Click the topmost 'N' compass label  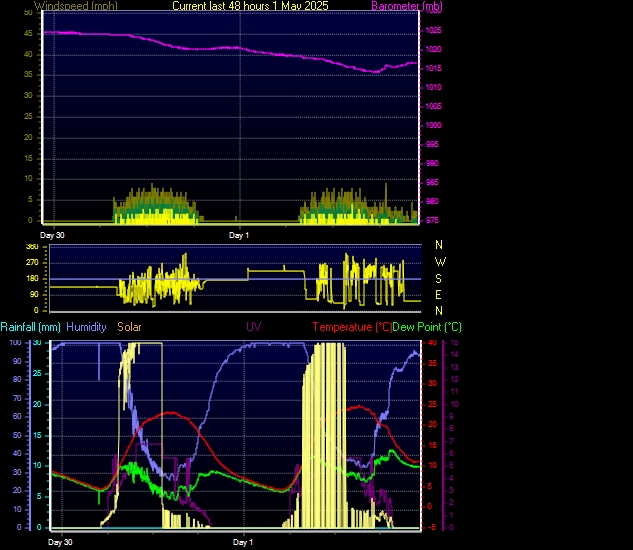point(439,245)
